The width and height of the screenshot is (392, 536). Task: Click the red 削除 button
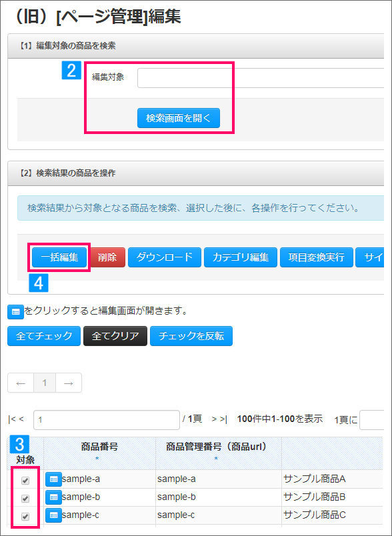[x=107, y=257]
